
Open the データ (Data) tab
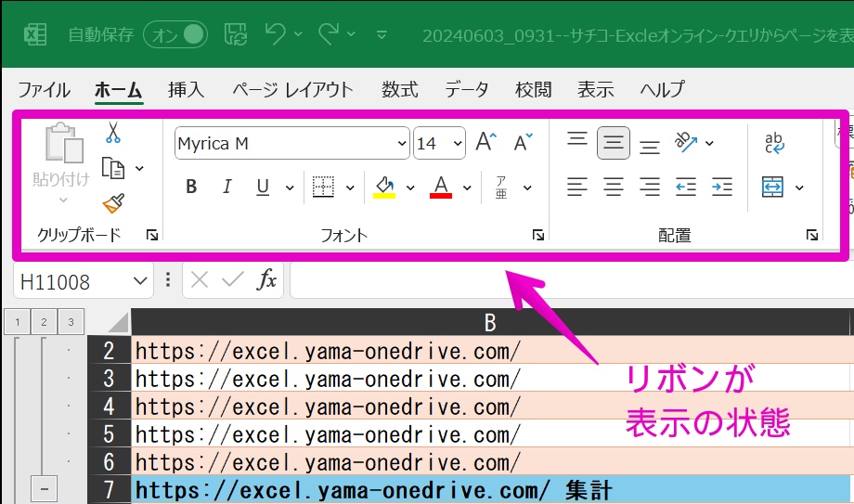point(467,89)
